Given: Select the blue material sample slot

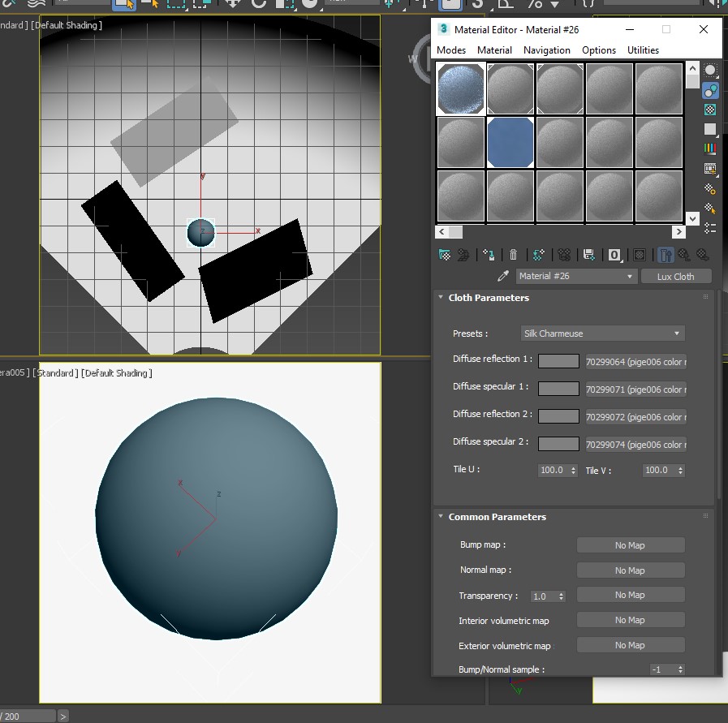Looking at the screenshot, I should [x=510, y=142].
